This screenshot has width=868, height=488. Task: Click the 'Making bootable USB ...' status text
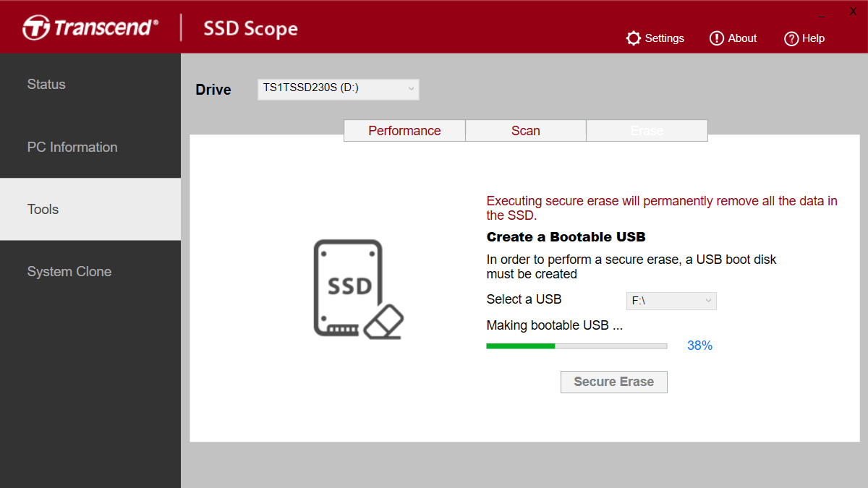[x=555, y=325]
